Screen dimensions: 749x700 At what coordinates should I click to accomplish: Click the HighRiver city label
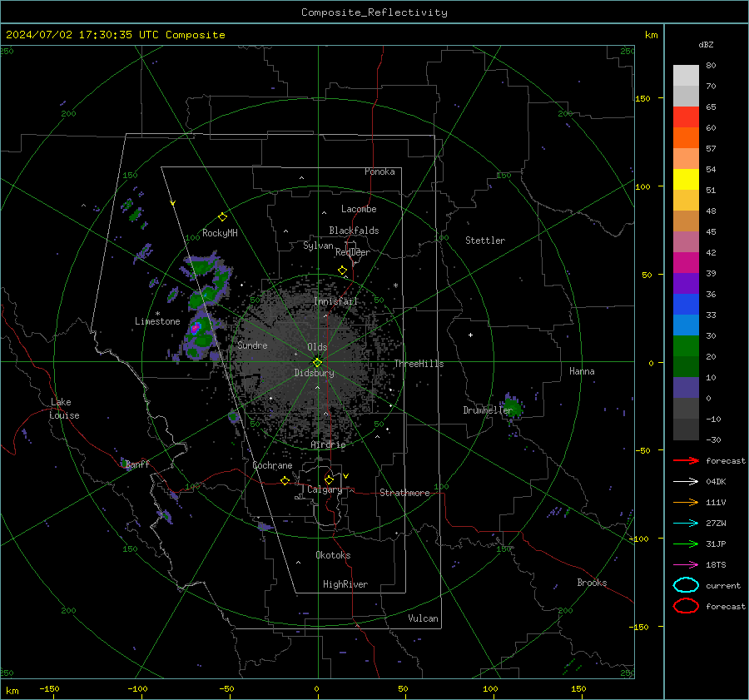coord(345,584)
